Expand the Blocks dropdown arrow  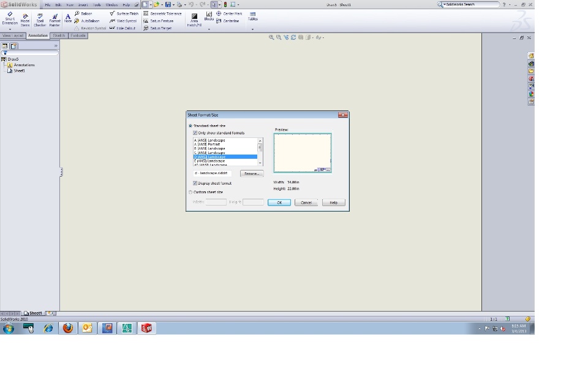click(x=209, y=29)
